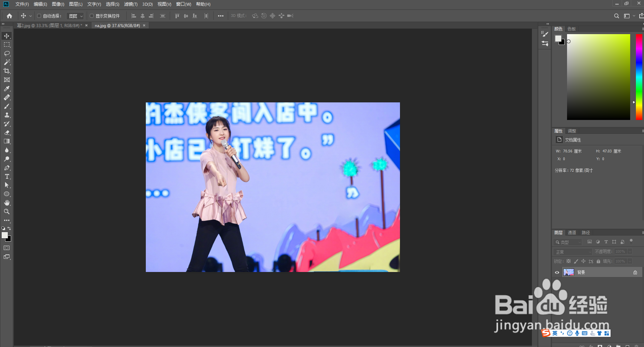The height and width of the screenshot is (347, 644).
Task: Close the na.jpg document tab
Action: [144, 25]
